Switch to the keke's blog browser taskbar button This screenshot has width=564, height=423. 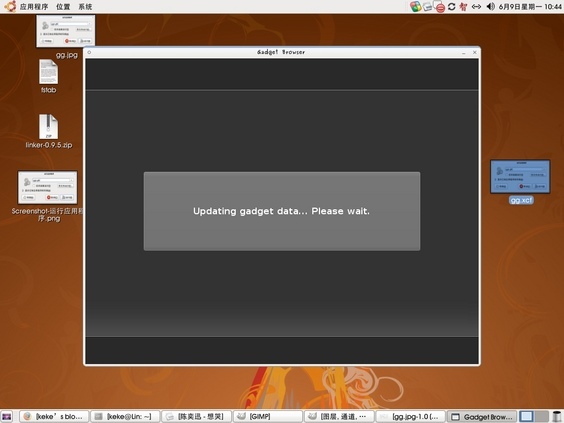pyautogui.click(x=53, y=417)
